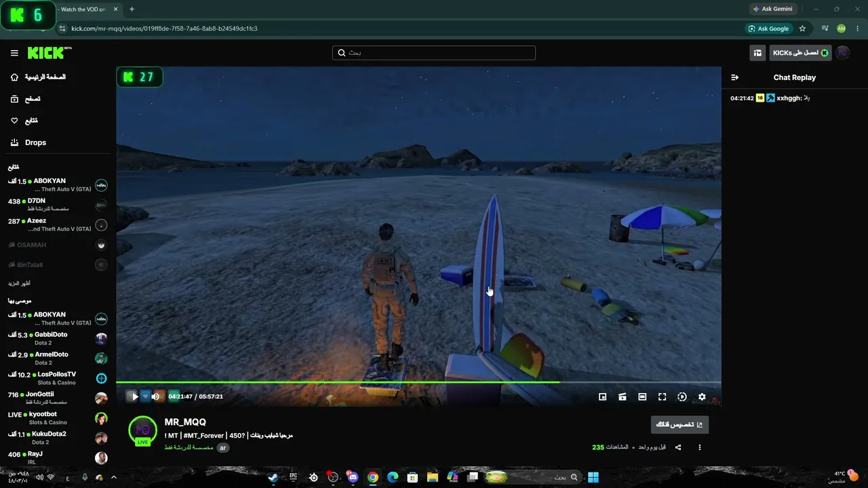Mute the video volume
The image size is (868, 488).
[x=155, y=396]
